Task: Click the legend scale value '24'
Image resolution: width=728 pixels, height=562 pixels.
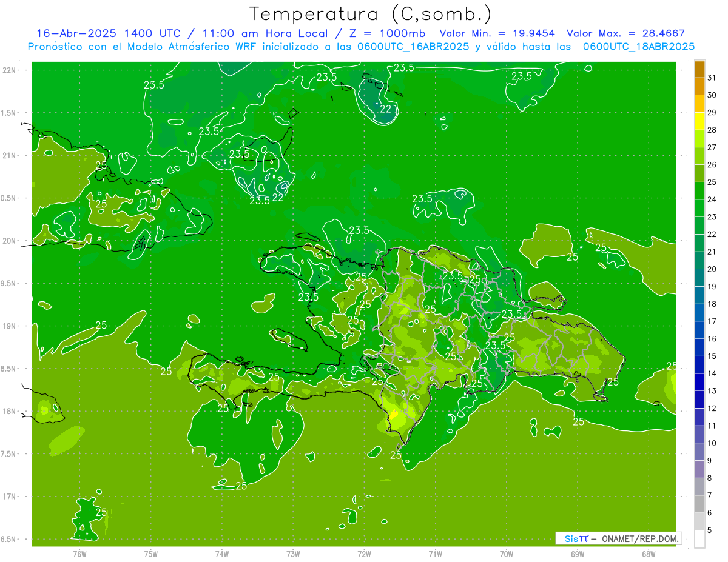Action: click(712, 199)
